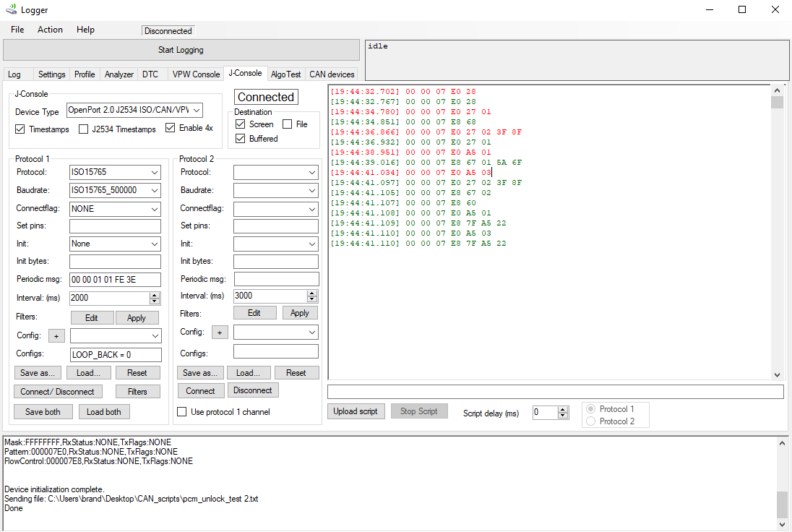
Task: Click Protocol 2 Disconnect button
Action: click(x=252, y=390)
